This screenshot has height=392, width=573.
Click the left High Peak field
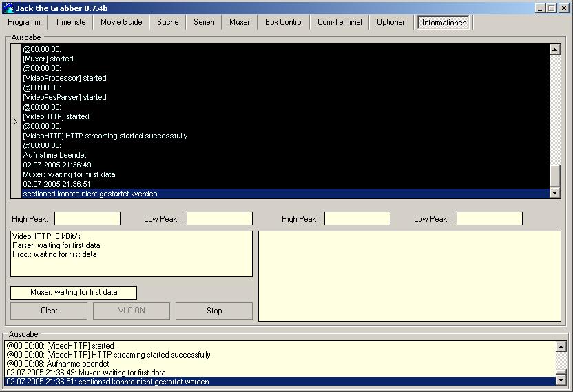point(87,218)
